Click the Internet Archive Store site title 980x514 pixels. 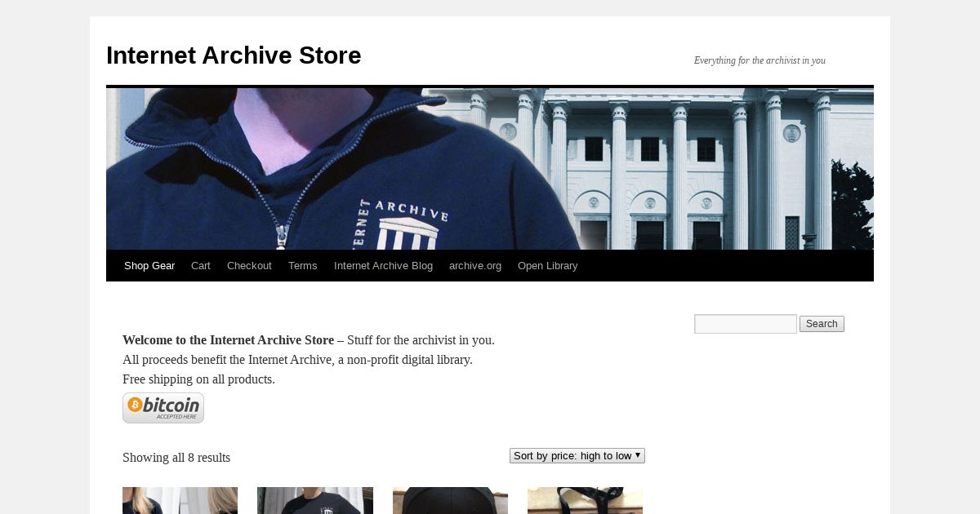[234, 55]
